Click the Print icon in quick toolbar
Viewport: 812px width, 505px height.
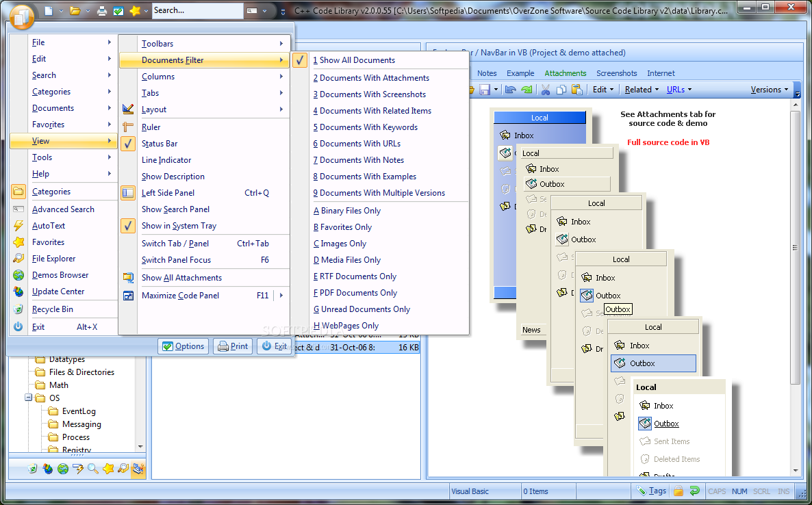102,10
